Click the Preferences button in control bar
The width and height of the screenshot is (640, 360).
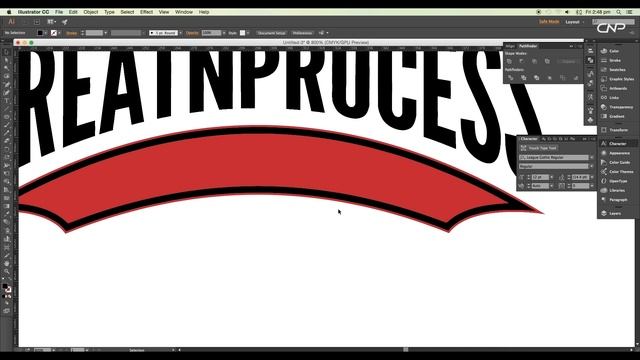(x=302, y=33)
